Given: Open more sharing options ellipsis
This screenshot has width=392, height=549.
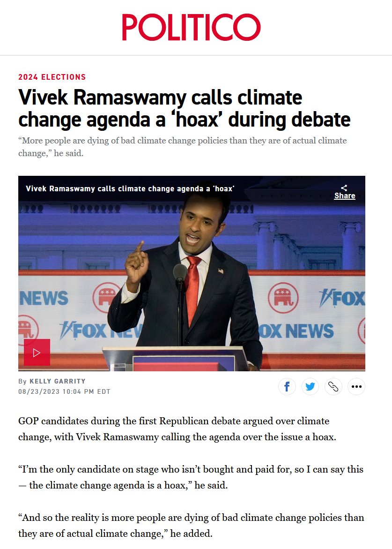Looking at the screenshot, I should click(x=356, y=386).
